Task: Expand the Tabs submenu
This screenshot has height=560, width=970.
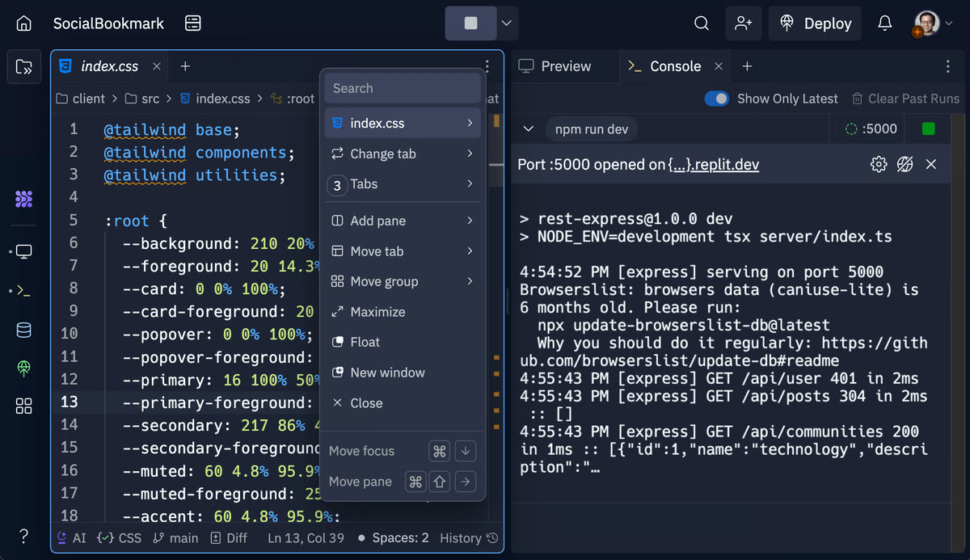Action: tap(403, 184)
